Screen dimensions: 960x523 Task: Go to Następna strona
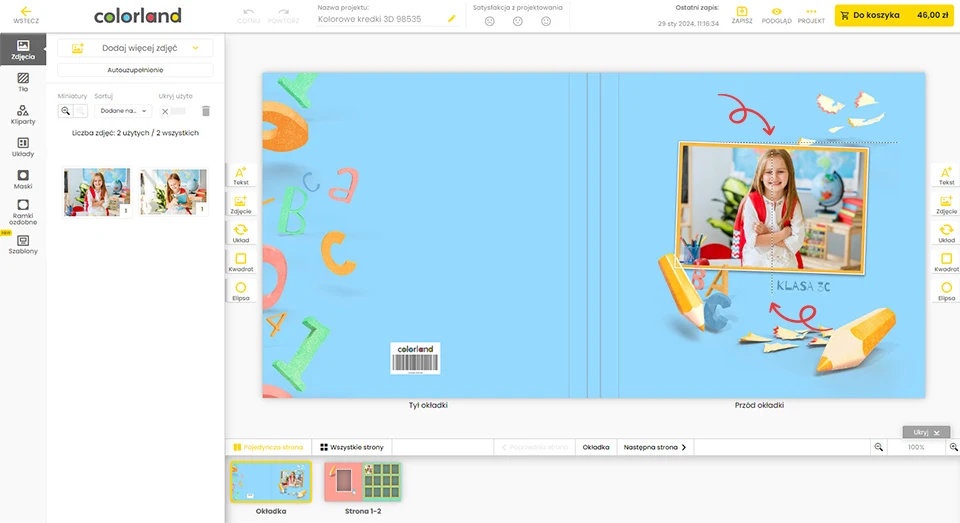tap(655, 447)
